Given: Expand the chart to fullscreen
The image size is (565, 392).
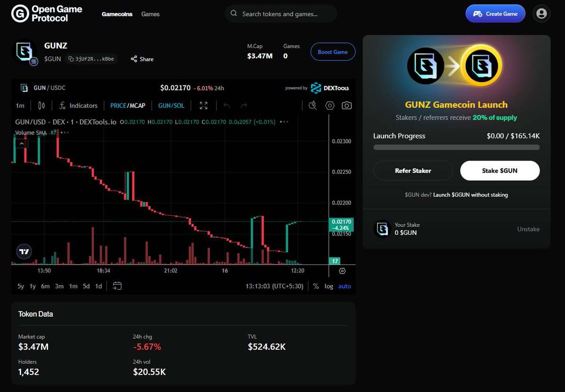Looking at the screenshot, I should tap(203, 105).
